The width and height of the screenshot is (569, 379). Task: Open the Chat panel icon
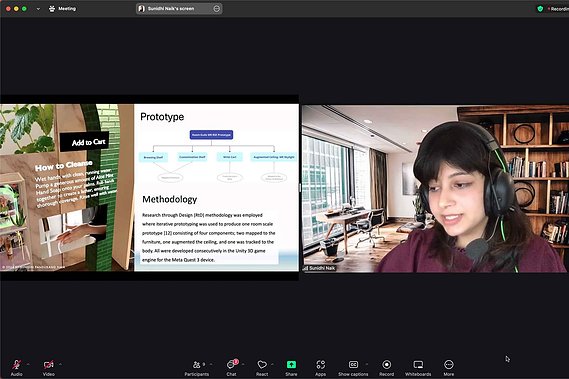[232, 364]
